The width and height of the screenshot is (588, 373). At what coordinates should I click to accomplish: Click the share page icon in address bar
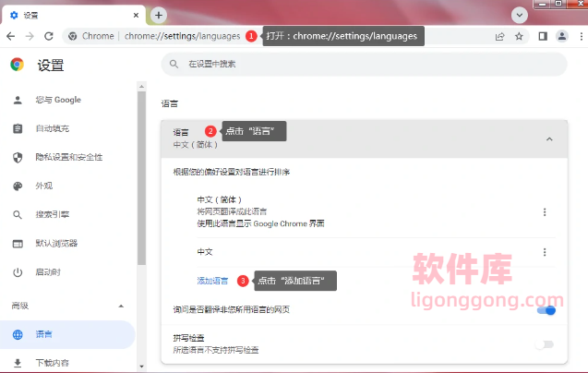click(499, 36)
